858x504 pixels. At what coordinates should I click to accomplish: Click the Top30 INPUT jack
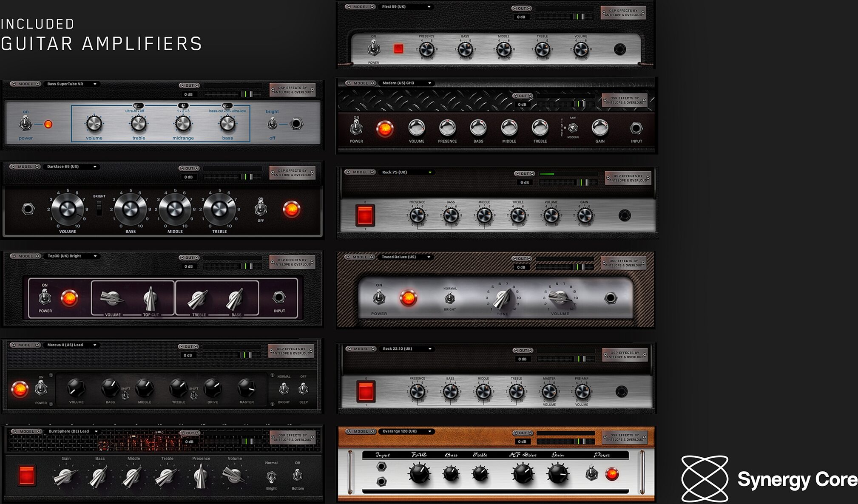coord(279,297)
